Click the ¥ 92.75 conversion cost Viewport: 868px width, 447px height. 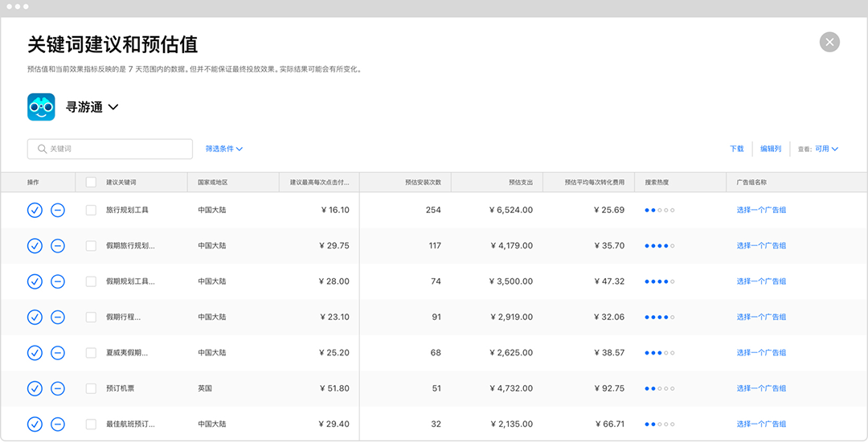609,388
